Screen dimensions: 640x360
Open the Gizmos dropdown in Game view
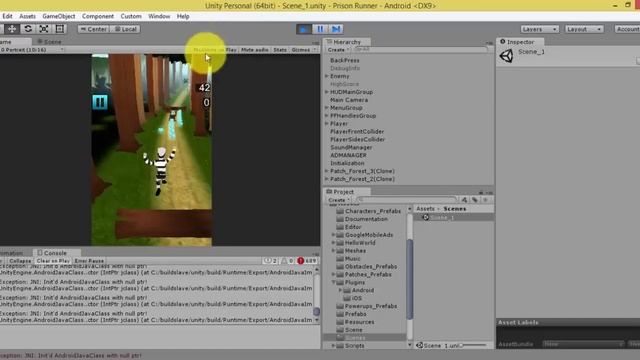click(303, 50)
